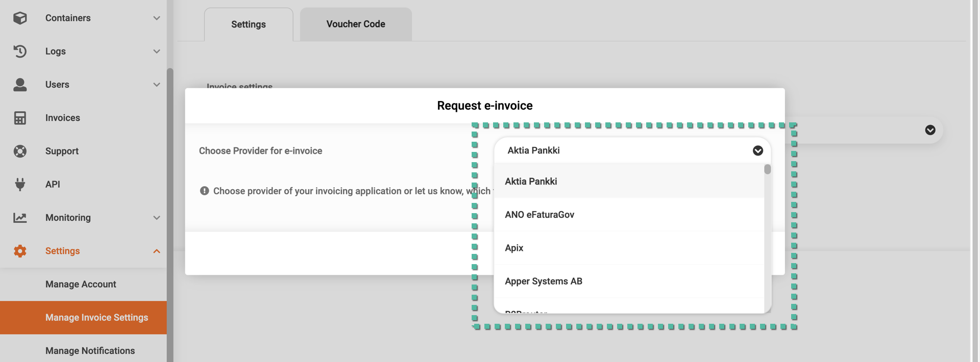Click the provider list scrollbar thumb
The height and width of the screenshot is (362, 980).
coord(767,169)
